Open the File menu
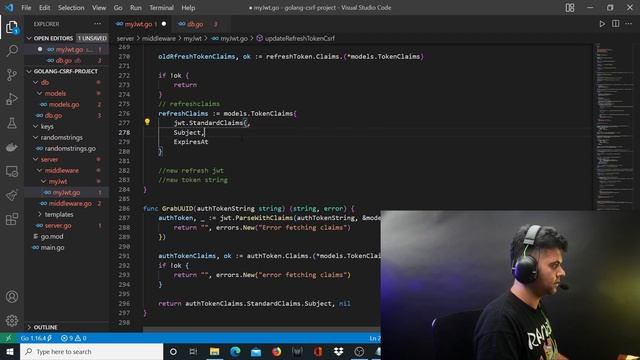The image size is (640, 360). 26,8
